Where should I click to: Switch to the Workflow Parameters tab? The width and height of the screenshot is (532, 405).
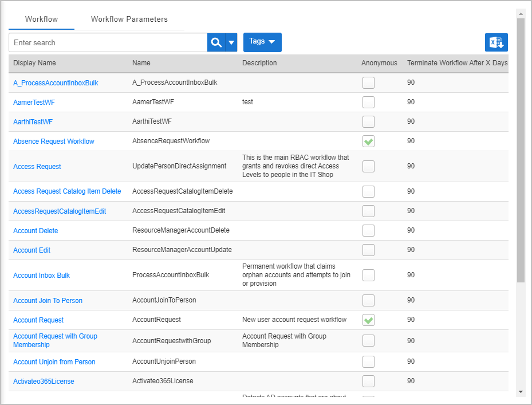click(130, 19)
